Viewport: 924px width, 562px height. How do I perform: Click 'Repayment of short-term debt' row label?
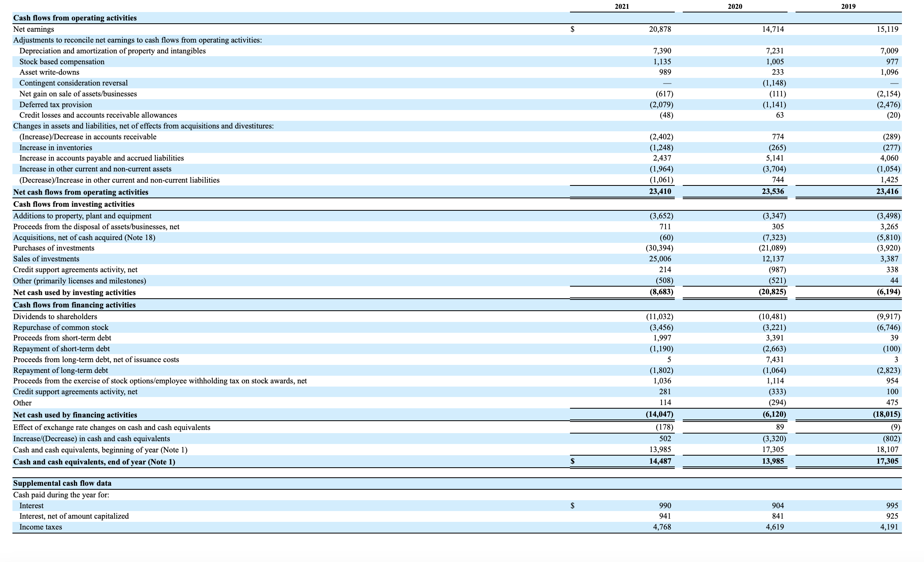pyautogui.click(x=61, y=349)
